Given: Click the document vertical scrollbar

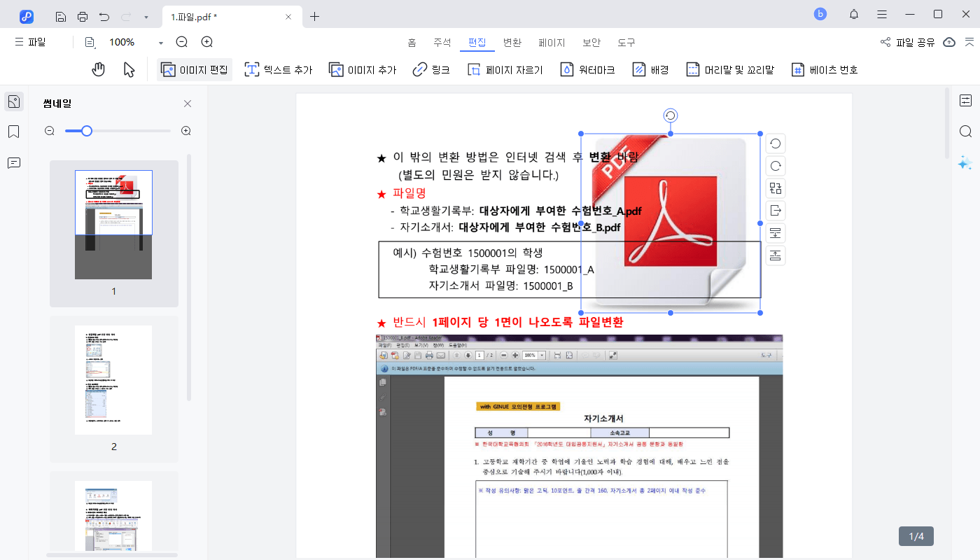Looking at the screenshot, I should click(x=947, y=122).
